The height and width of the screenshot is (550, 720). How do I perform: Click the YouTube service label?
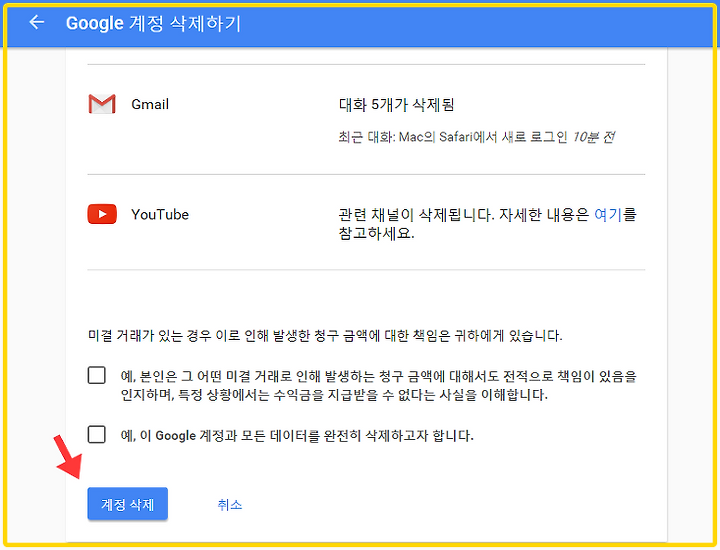[160, 214]
